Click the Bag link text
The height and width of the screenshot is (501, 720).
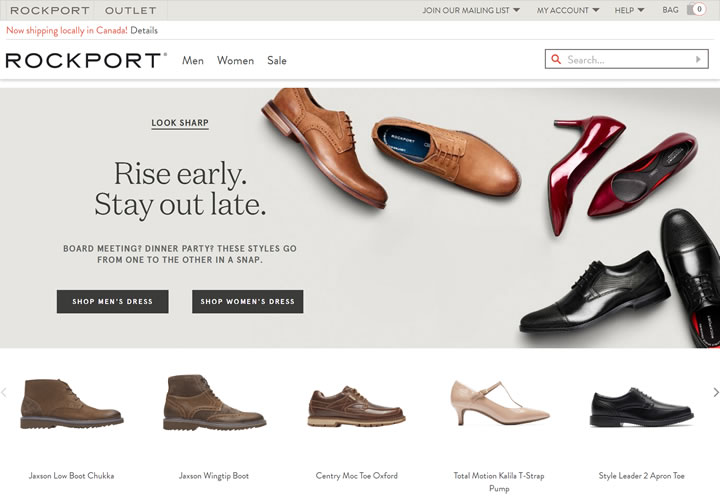coord(670,10)
